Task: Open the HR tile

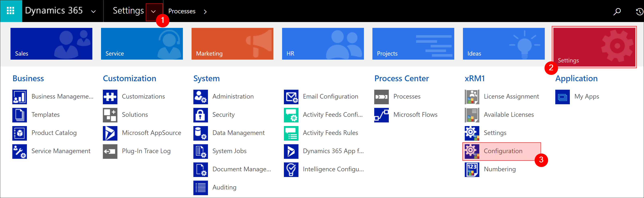Action: [323, 43]
